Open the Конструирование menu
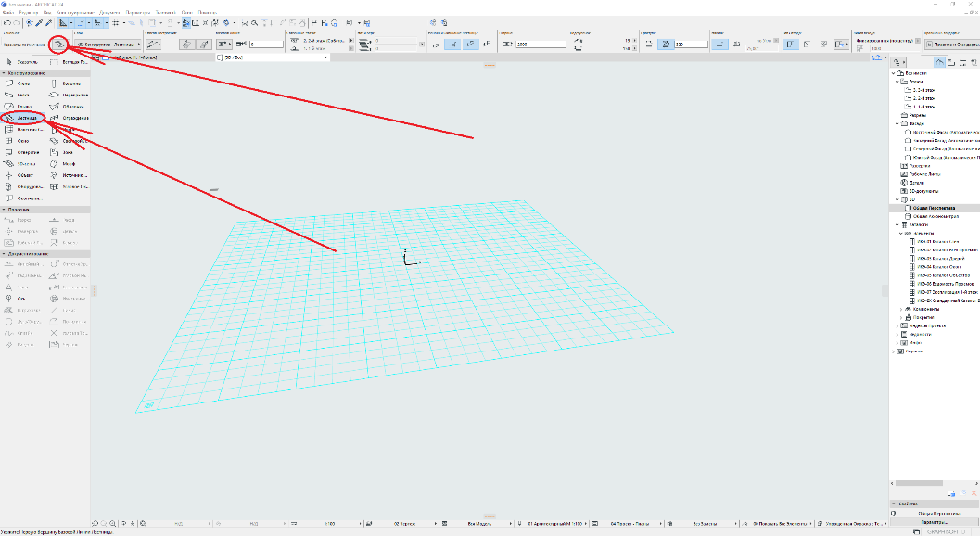This screenshot has height=536, width=980. point(76,12)
